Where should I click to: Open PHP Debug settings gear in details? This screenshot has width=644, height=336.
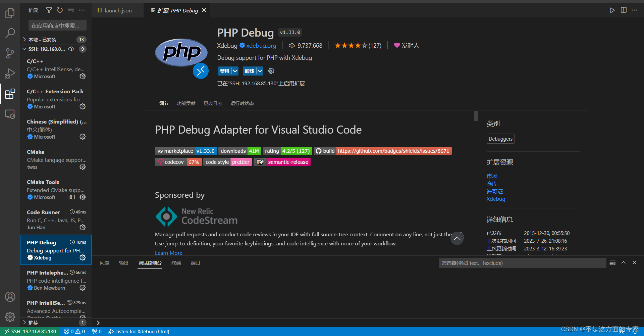click(x=271, y=71)
